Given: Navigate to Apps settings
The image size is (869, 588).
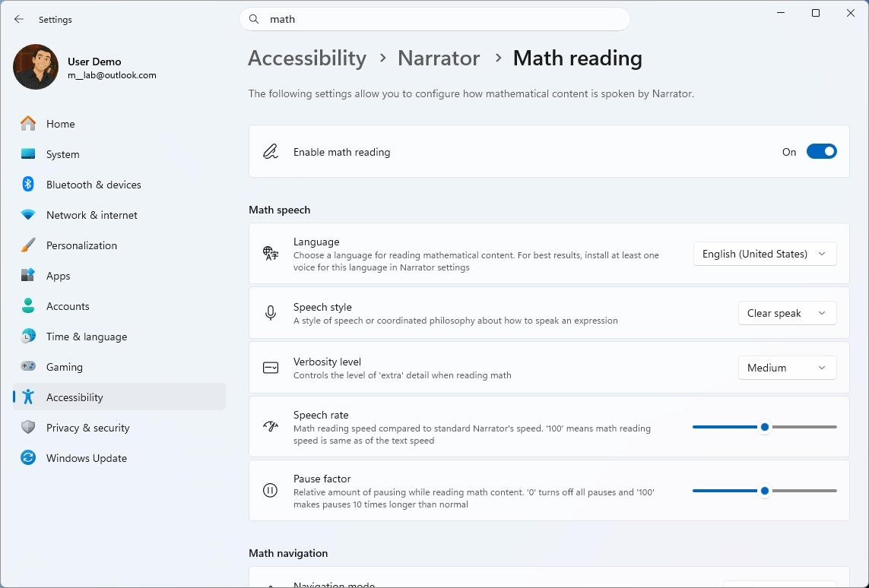Looking at the screenshot, I should click(119, 276).
